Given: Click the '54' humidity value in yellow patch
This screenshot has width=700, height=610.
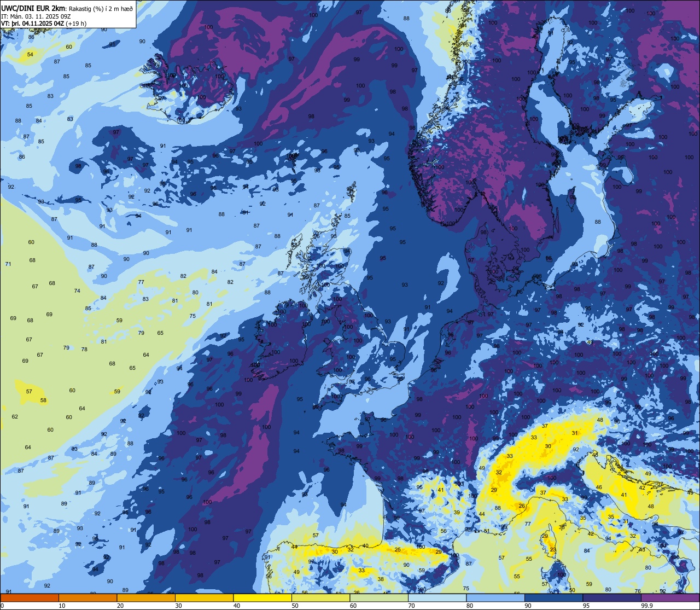Looking at the screenshot, I should click(30, 54).
